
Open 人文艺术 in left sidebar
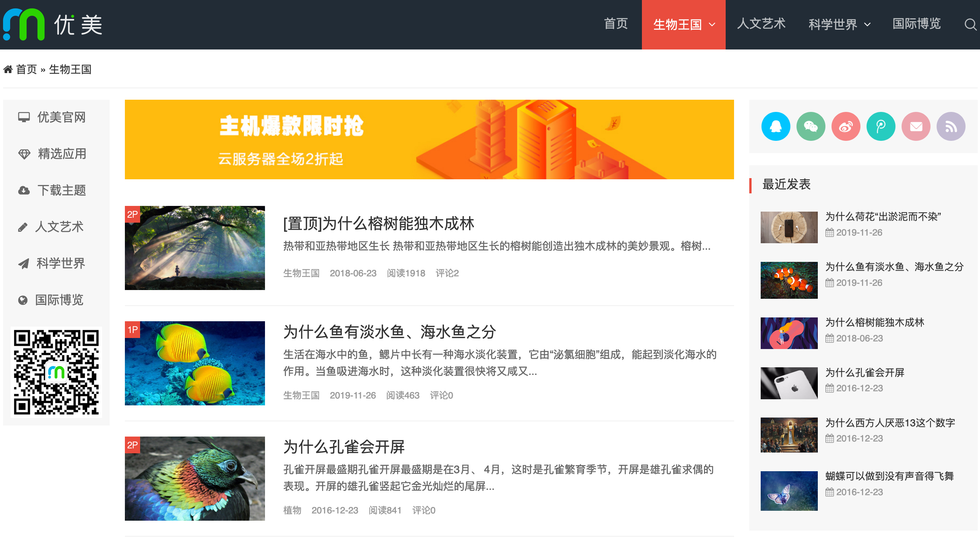point(59,227)
